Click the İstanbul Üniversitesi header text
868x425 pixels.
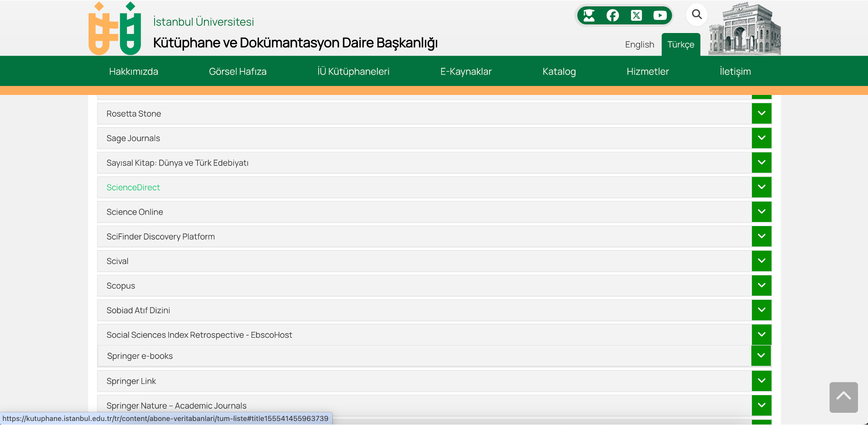[x=203, y=22]
